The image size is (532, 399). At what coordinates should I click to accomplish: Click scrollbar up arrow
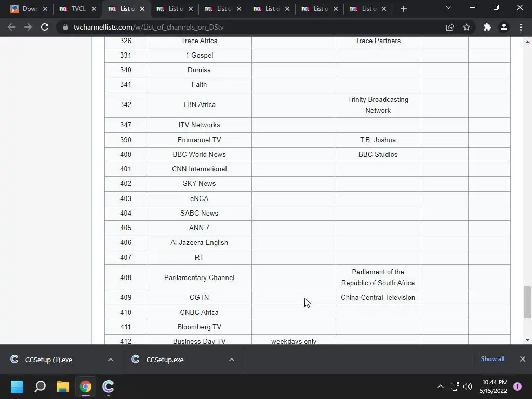[527, 42]
